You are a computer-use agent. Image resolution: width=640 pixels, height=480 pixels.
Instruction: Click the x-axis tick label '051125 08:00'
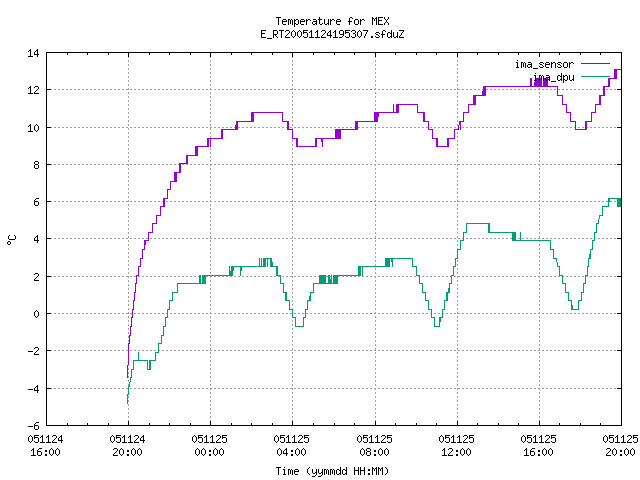tap(374, 445)
